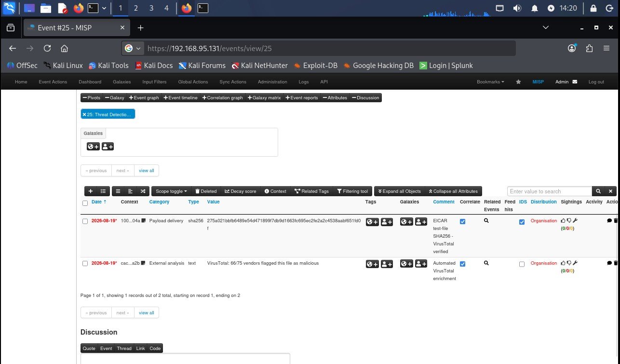
Task: Show the Event timeline section
Action: pos(181,97)
